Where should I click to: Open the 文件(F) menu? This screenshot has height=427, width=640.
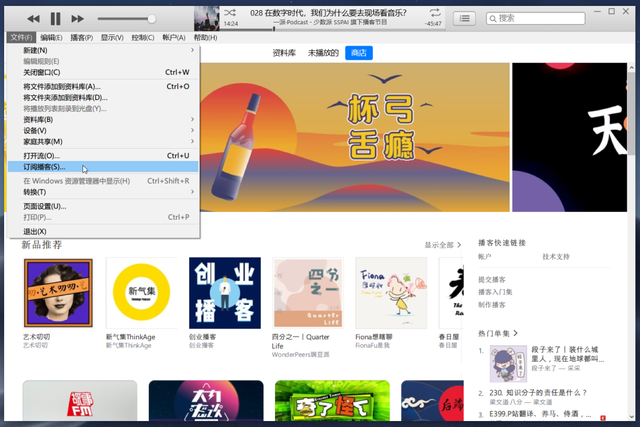coord(21,38)
